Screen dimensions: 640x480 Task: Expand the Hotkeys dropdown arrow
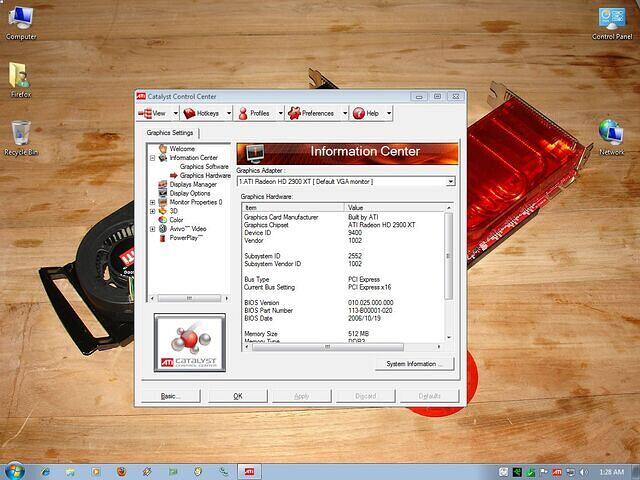coord(229,113)
